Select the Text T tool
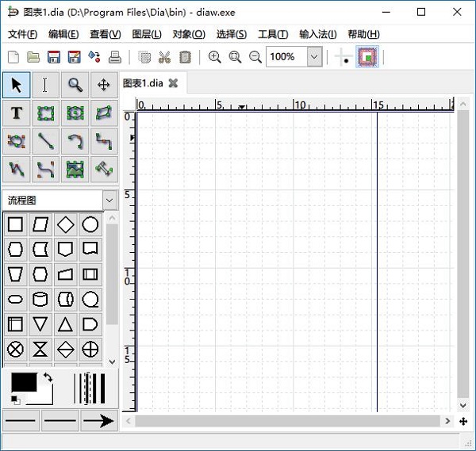Screen dimensions: 476x451 click(x=17, y=113)
